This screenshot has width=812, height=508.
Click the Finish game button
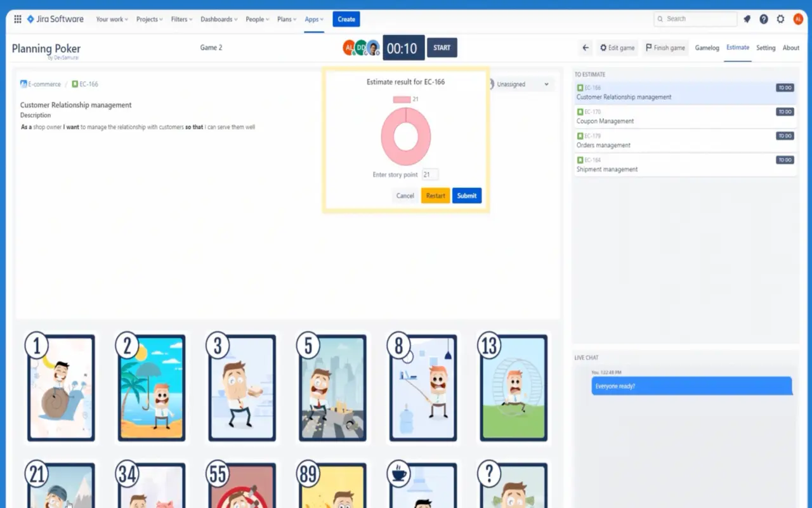[665, 48]
